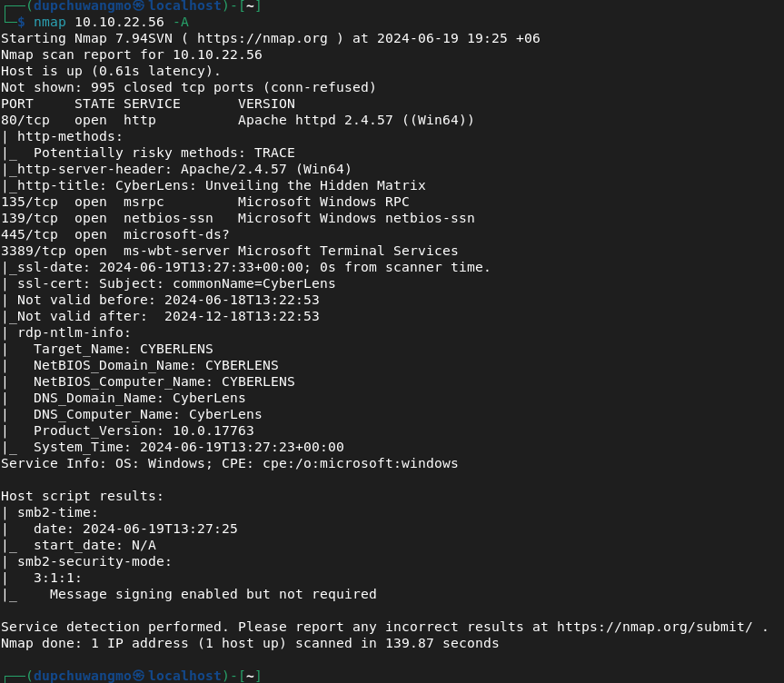Click the -A flag in the command
The height and width of the screenshot is (683, 784).
[x=181, y=23]
